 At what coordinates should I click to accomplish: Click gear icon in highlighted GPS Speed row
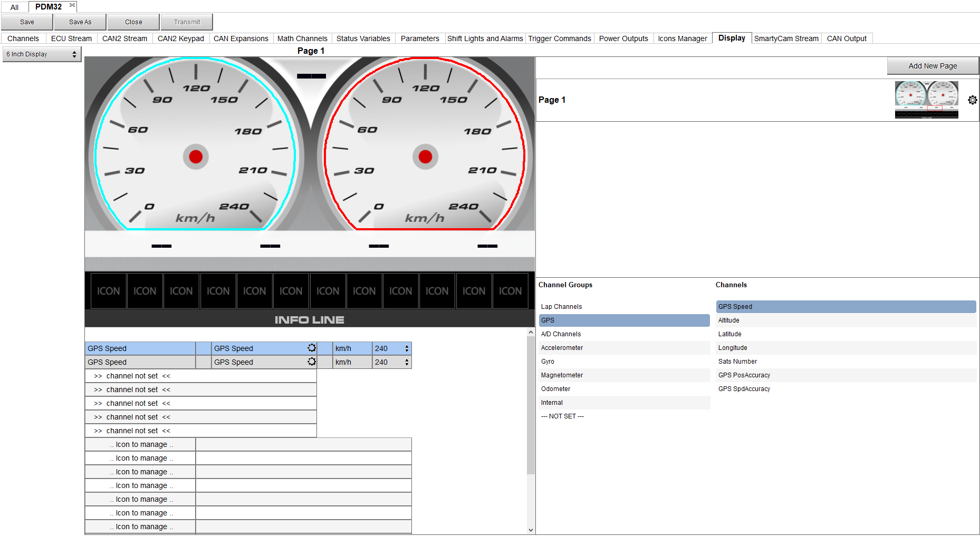point(312,348)
